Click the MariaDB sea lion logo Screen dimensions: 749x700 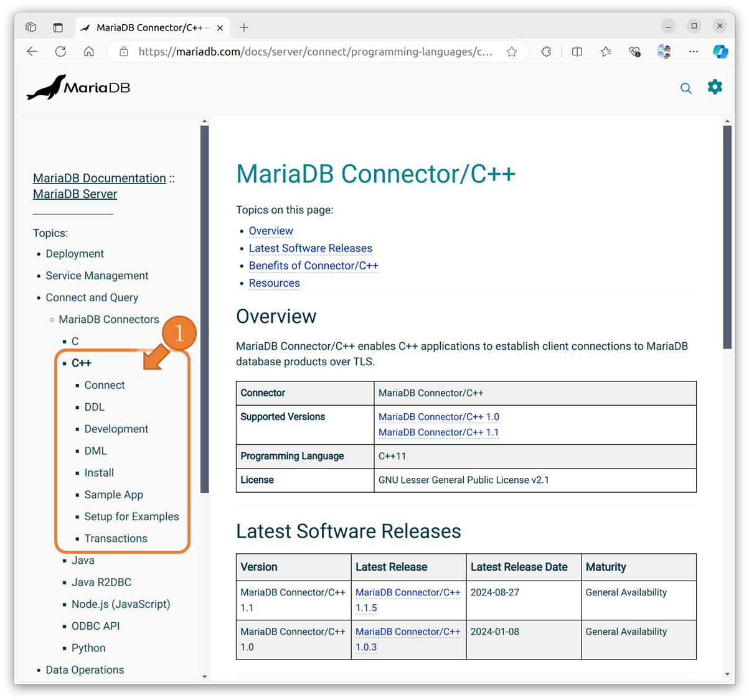[78, 88]
